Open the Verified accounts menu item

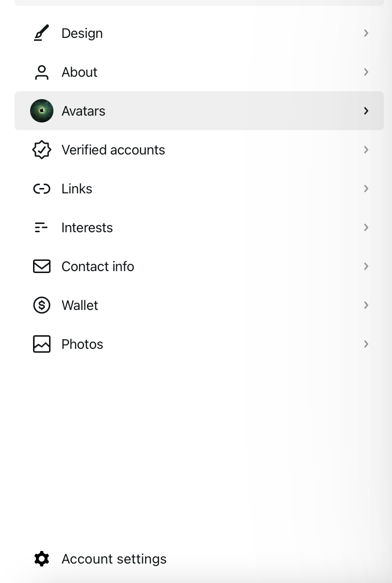[x=113, y=150]
